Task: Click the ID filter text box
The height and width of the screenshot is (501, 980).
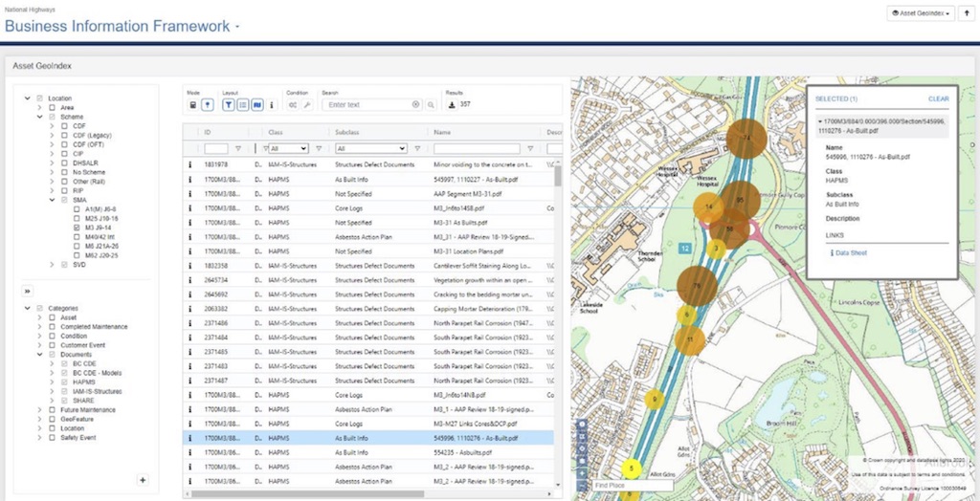Action: [x=216, y=149]
